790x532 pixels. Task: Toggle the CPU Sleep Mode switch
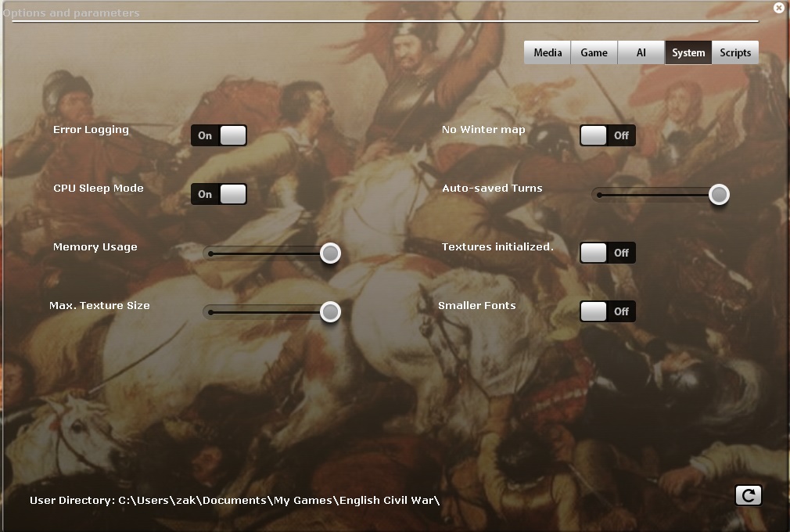(x=219, y=194)
